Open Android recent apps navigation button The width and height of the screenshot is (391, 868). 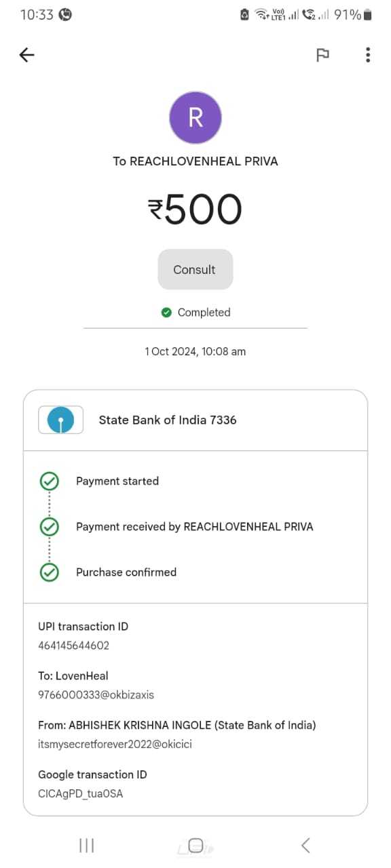click(x=86, y=845)
